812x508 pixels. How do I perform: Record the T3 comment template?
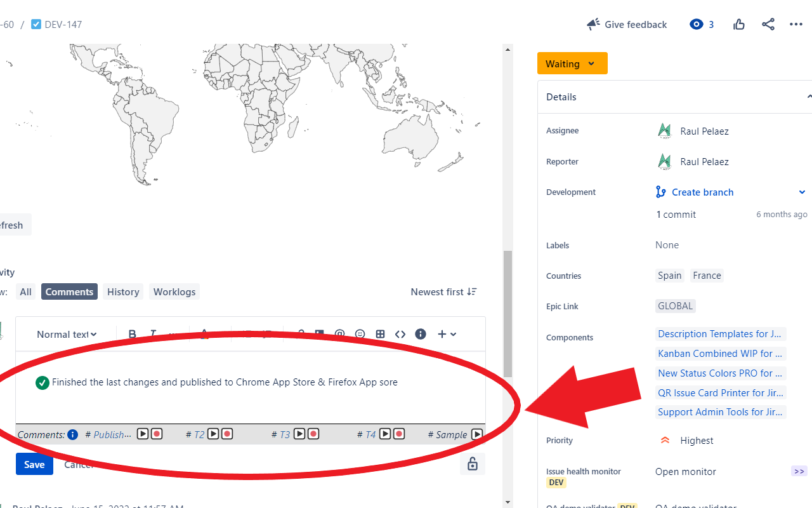313,434
